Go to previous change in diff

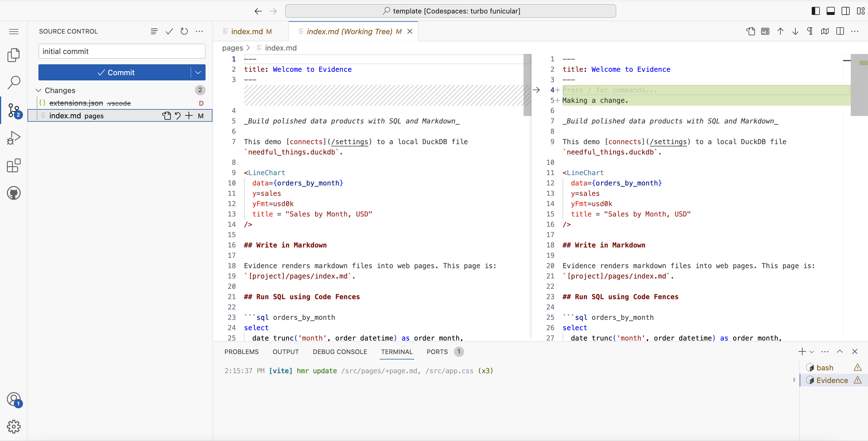point(780,31)
